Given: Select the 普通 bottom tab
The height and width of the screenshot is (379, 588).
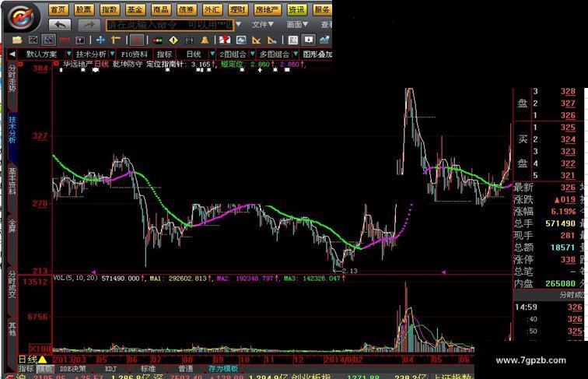Looking at the screenshot, I should point(186,369).
